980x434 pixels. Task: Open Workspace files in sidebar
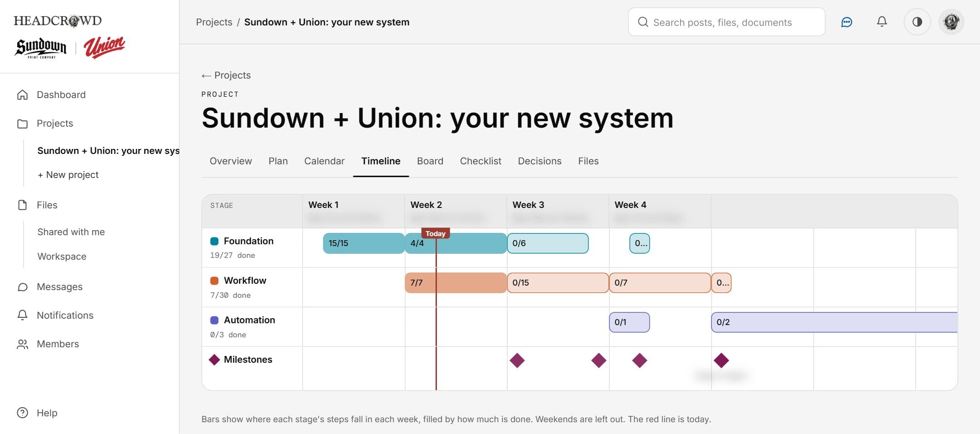tap(62, 256)
